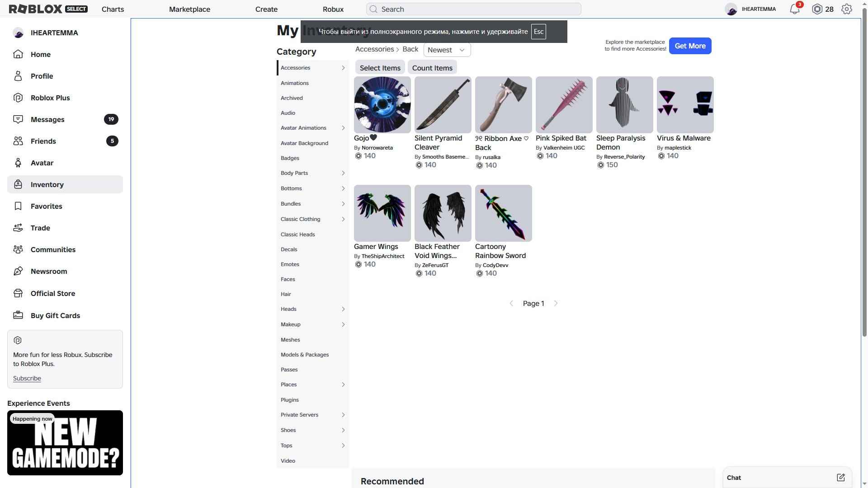Expand the Accessories category chevron
This screenshot has height=488, width=868.
[343, 68]
